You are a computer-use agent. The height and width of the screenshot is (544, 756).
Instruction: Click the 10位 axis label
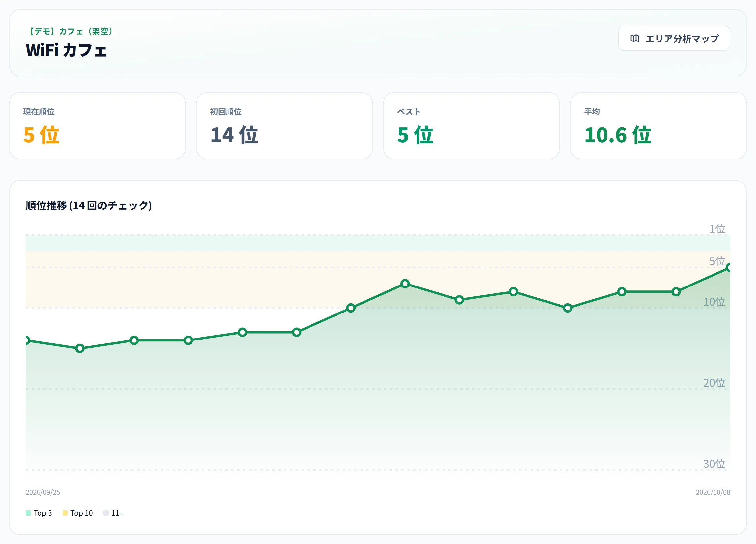pos(714,302)
